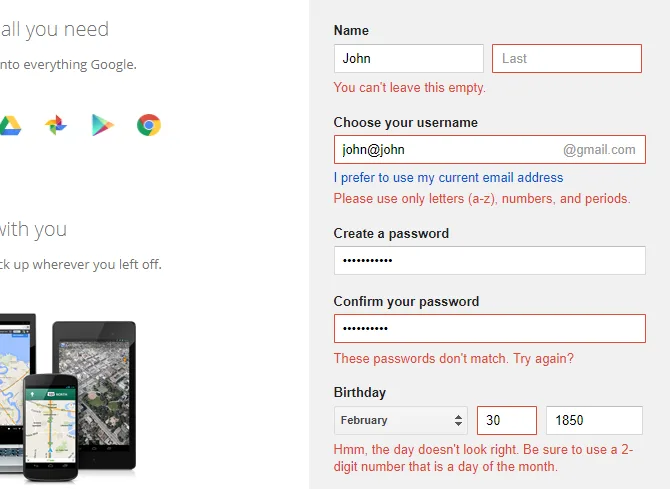Click the birthday day field showing 30

click(507, 420)
